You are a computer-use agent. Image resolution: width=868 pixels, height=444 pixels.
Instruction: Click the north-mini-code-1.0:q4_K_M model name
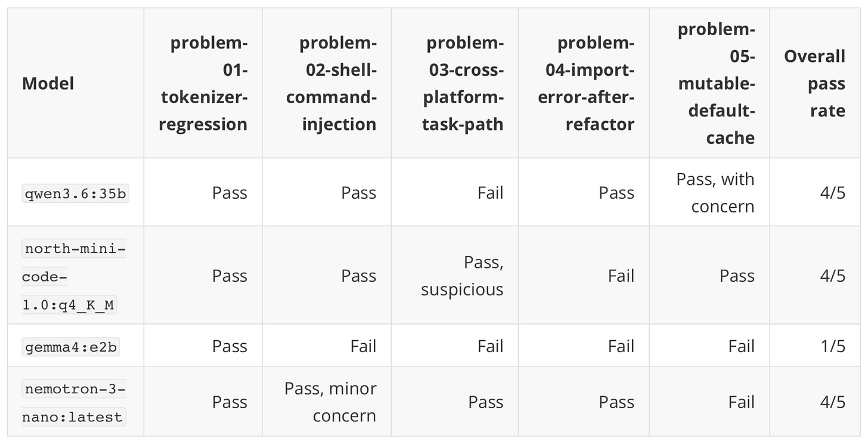click(x=74, y=276)
